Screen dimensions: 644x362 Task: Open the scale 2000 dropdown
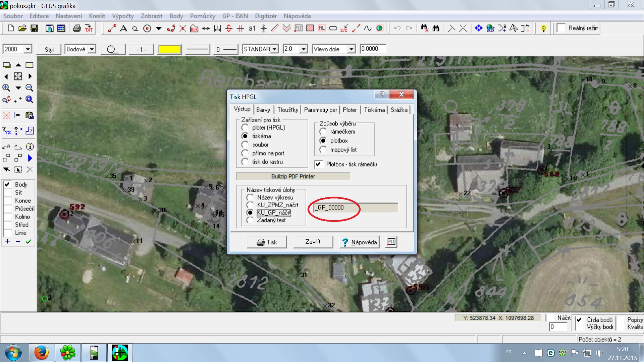[28, 49]
